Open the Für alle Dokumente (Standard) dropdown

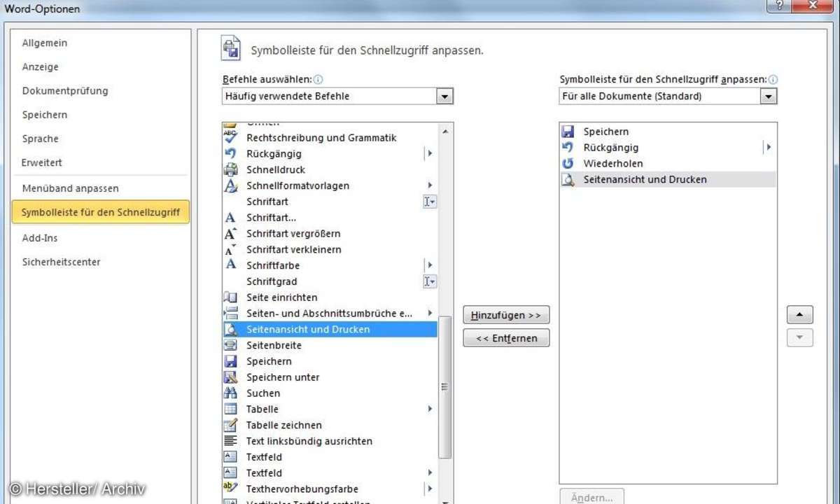pyautogui.click(x=769, y=97)
